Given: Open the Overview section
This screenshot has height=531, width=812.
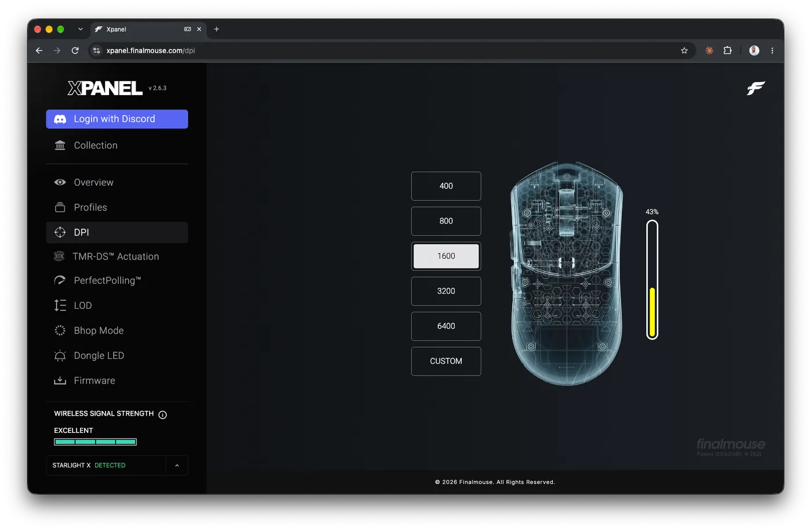Looking at the screenshot, I should 117,182.
